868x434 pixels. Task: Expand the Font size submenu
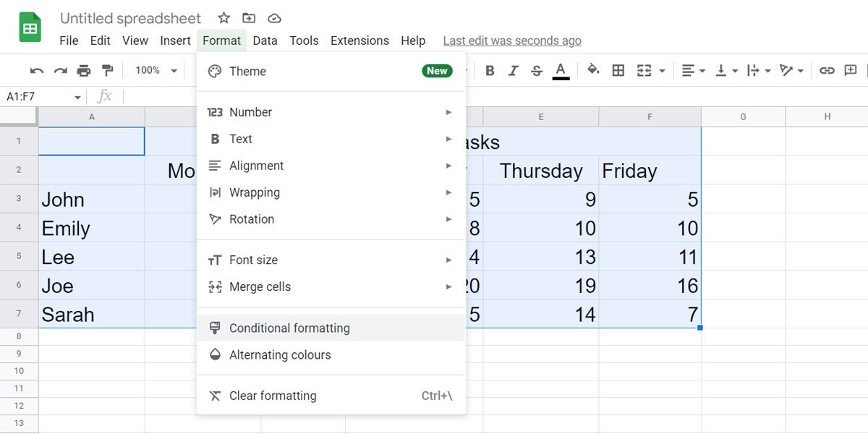click(331, 260)
